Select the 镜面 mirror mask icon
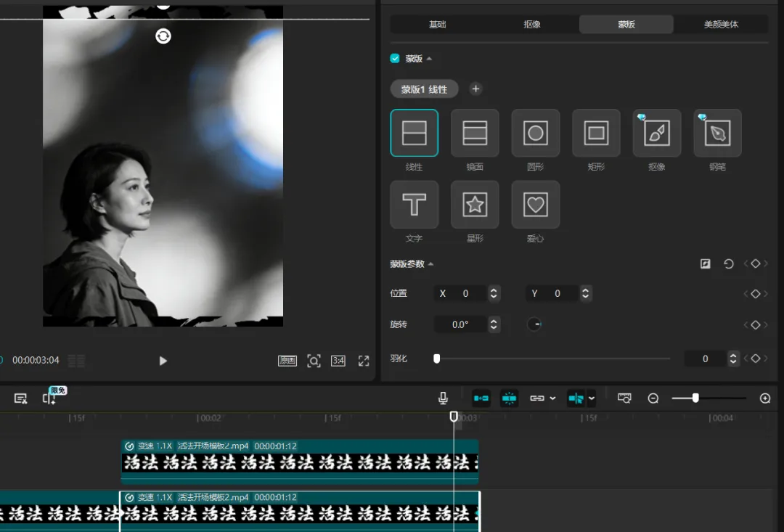Screen dimensions: 784x532 click(475, 133)
